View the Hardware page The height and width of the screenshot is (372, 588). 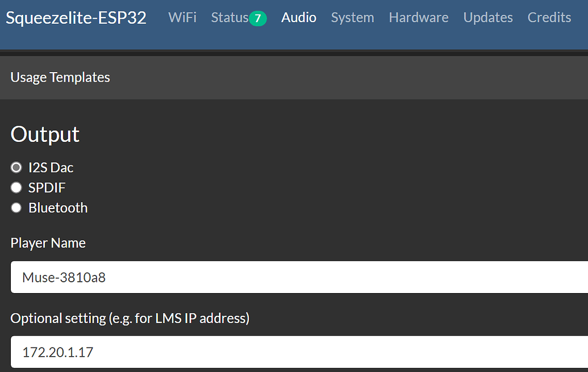point(418,18)
